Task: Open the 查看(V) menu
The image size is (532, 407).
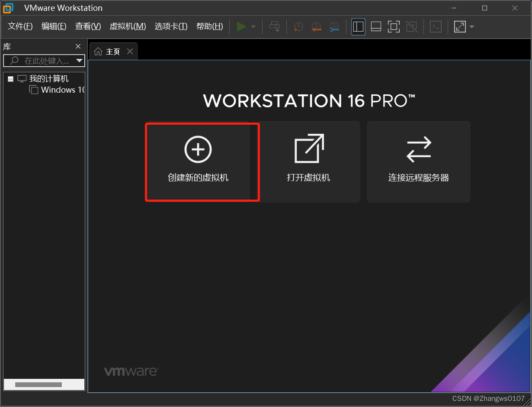Action: click(88, 26)
